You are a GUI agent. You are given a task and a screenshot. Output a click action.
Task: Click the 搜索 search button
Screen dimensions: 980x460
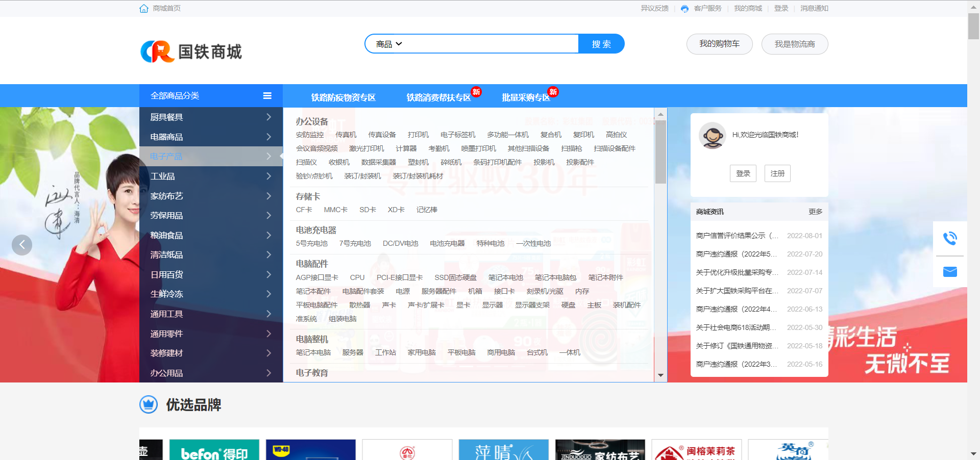(601, 44)
